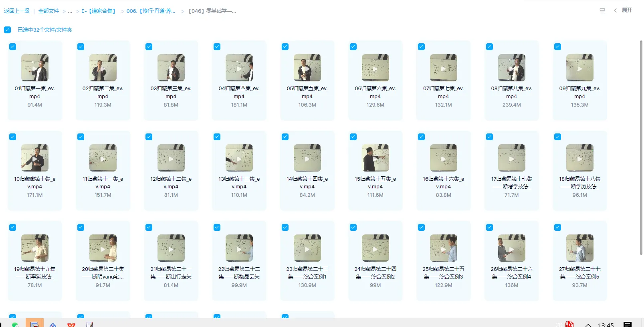Screen dimensions: 644x327
Task: Play the 24归藏易第二十四集 video thumbnail
Action: click(375, 248)
